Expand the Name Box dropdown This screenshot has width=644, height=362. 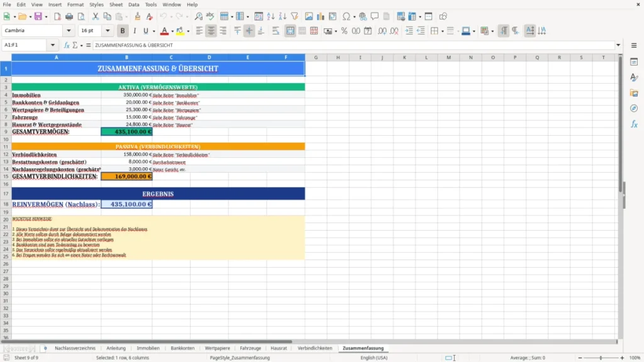tap(53, 45)
